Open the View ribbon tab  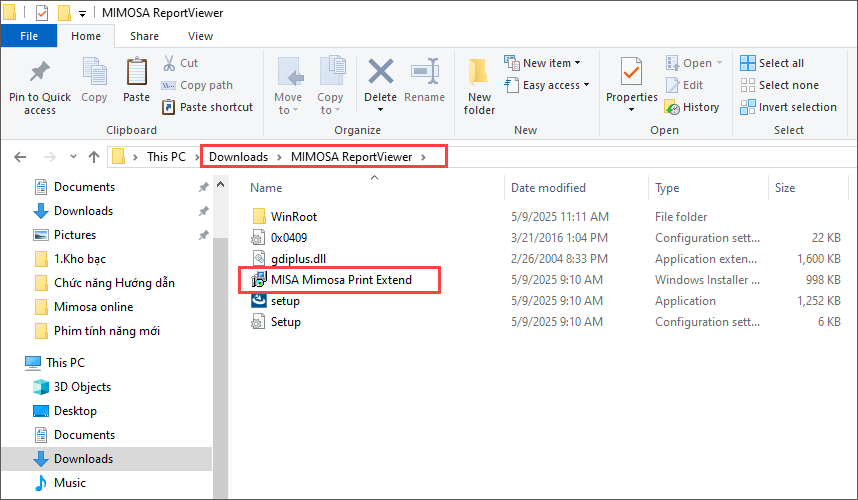pyautogui.click(x=200, y=36)
